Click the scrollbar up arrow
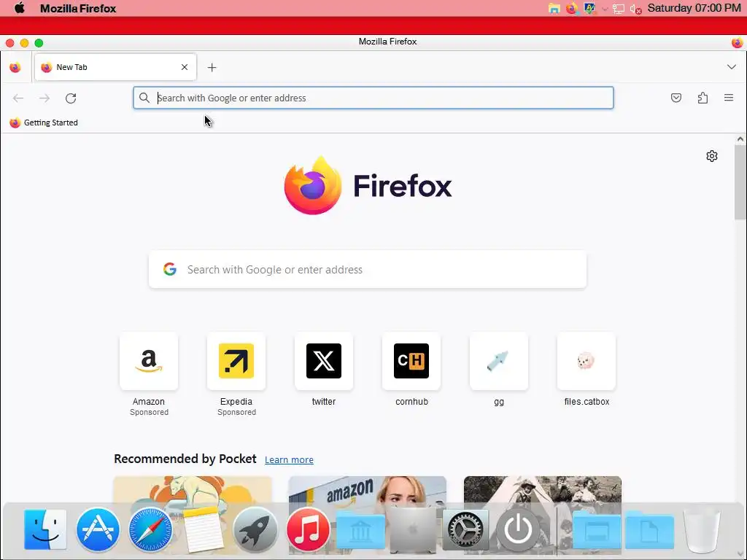Image resolution: width=747 pixels, height=560 pixels. coord(740,139)
